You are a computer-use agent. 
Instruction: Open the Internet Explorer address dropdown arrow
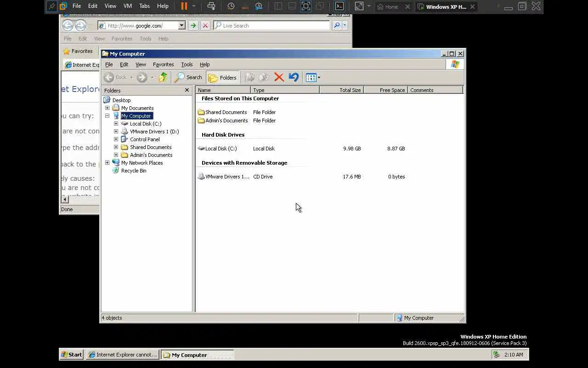pyautogui.click(x=182, y=26)
